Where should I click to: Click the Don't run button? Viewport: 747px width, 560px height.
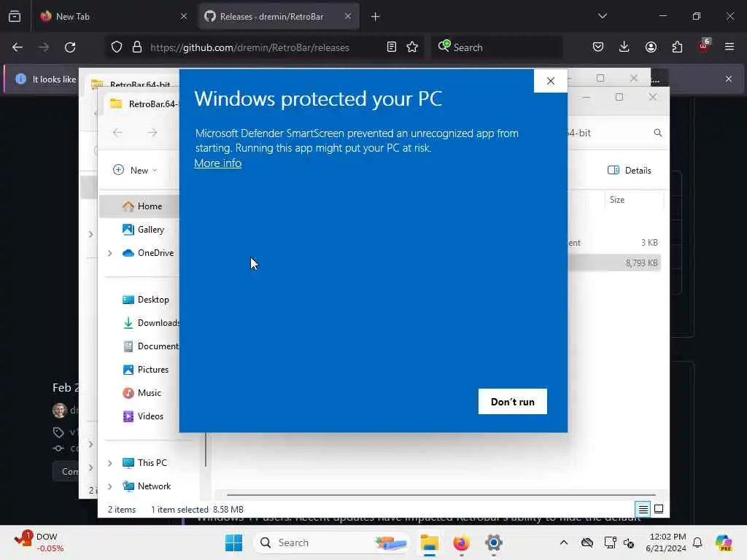(513, 402)
